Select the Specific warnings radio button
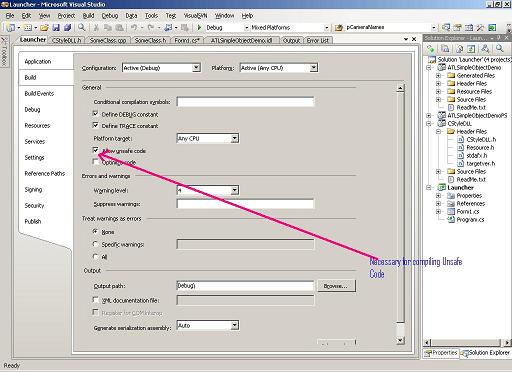This screenshot has width=513, height=373. tap(96, 244)
